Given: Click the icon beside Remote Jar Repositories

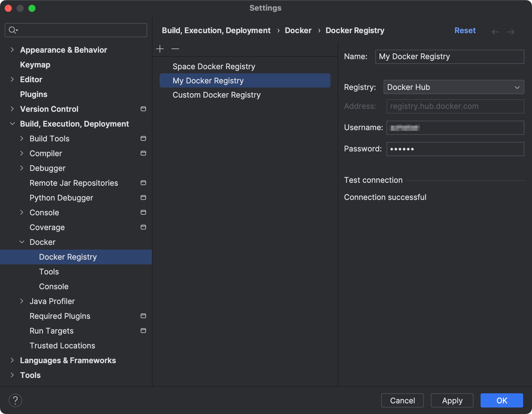Looking at the screenshot, I should [143, 183].
